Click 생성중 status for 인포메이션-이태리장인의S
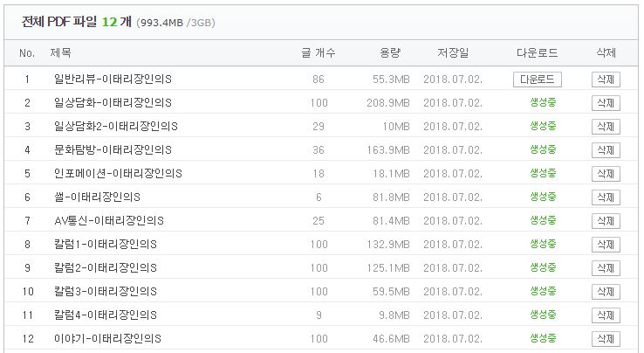This screenshot has height=353, width=644. (543, 173)
